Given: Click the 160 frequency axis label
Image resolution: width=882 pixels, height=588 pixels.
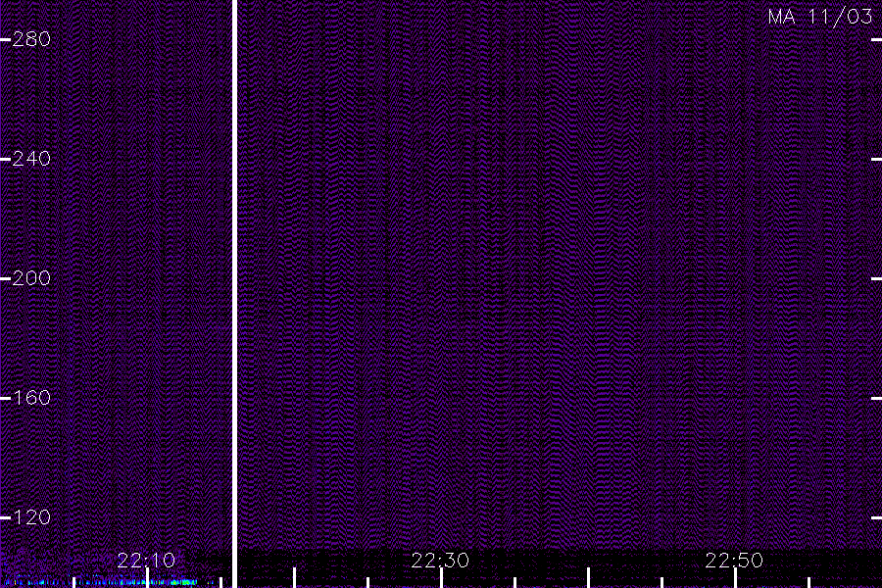Looking at the screenshot, I should 31,398.
